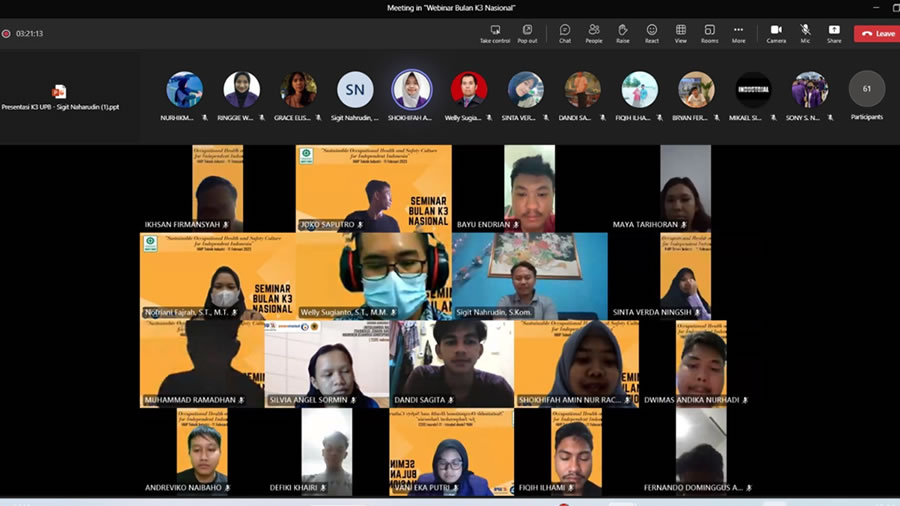
Task: Expand the More actions menu
Action: click(738, 33)
